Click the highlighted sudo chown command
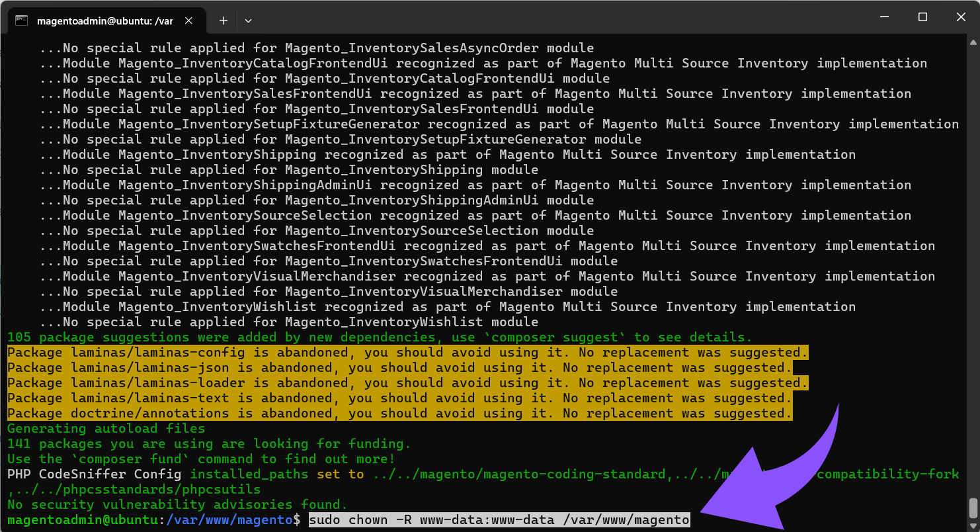This screenshot has width=980, height=532. [x=497, y=519]
